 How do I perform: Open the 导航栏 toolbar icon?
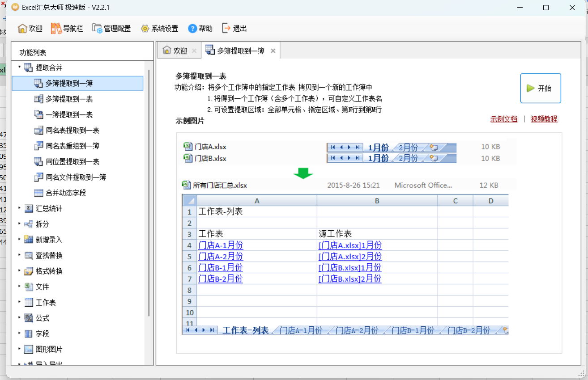pos(56,29)
